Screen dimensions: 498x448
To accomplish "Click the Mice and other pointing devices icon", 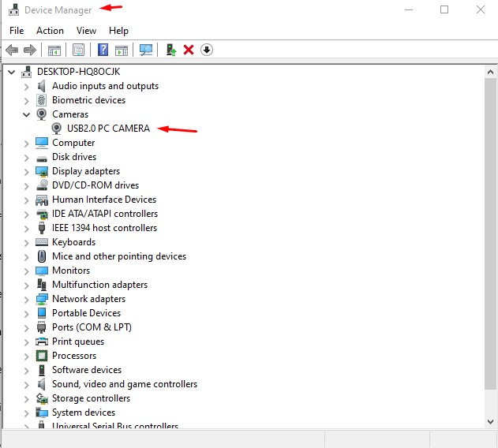I will click(x=42, y=256).
